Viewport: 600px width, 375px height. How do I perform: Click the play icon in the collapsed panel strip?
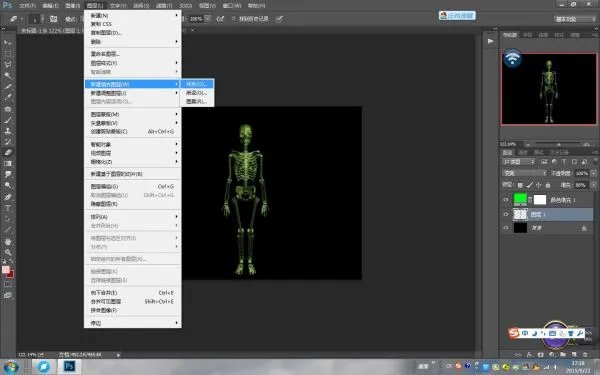click(x=491, y=41)
